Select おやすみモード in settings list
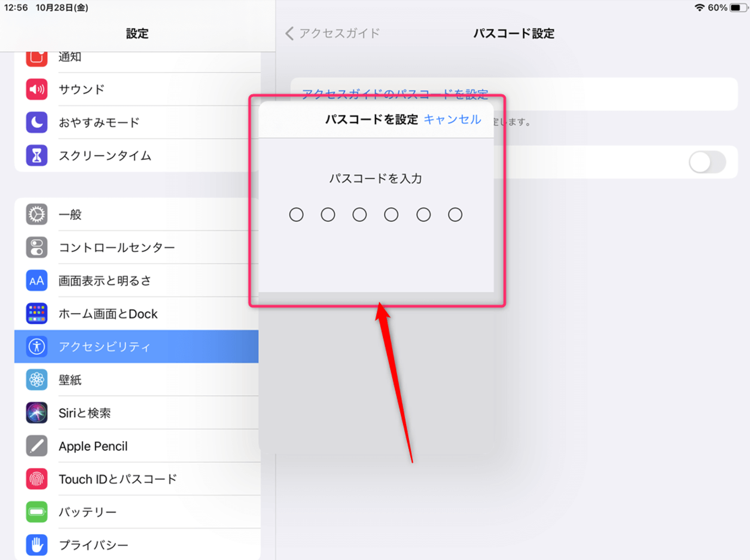The height and width of the screenshot is (560, 750). (x=136, y=122)
